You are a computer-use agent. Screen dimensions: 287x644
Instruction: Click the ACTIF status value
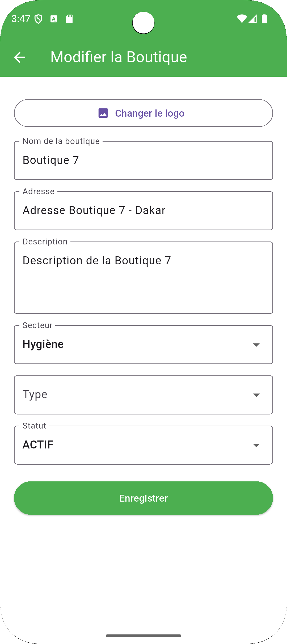(x=38, y=445)
